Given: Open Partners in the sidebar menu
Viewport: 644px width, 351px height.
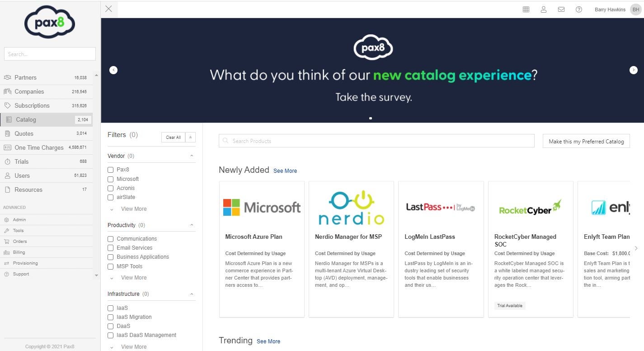Looking at the screenshot, I should point(46,77).
